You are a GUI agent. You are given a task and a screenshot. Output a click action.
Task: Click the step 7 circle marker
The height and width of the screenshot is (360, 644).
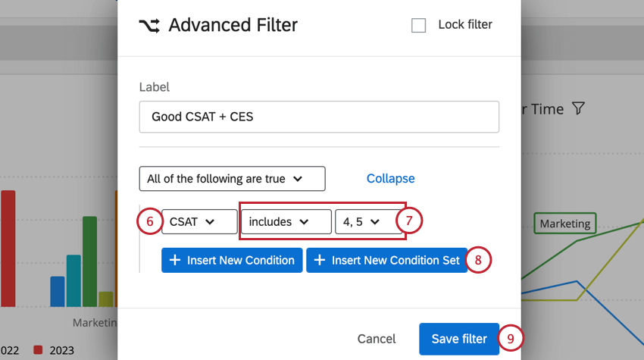[408, 221]
